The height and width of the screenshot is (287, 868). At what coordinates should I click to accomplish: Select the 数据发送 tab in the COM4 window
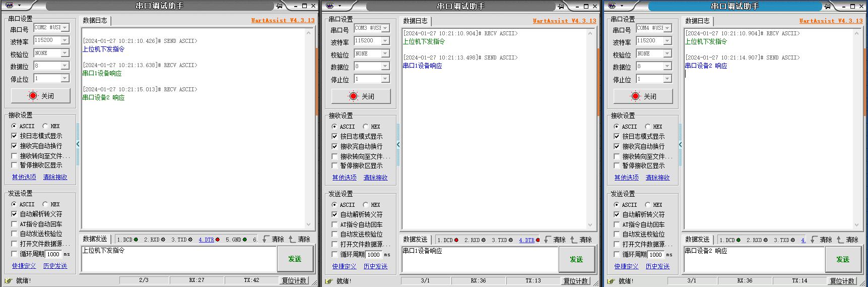pos(697,240)
